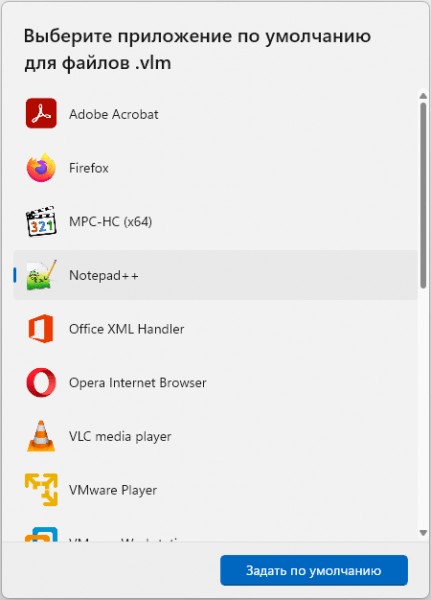Click the highlighted "Notepad++" row label
Screen dimensions: 431x600
104,275
